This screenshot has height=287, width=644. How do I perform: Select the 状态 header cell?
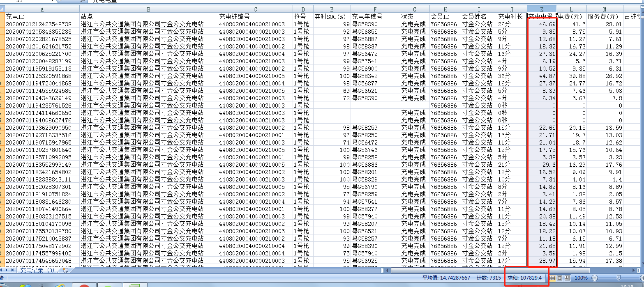coord(415,17)
